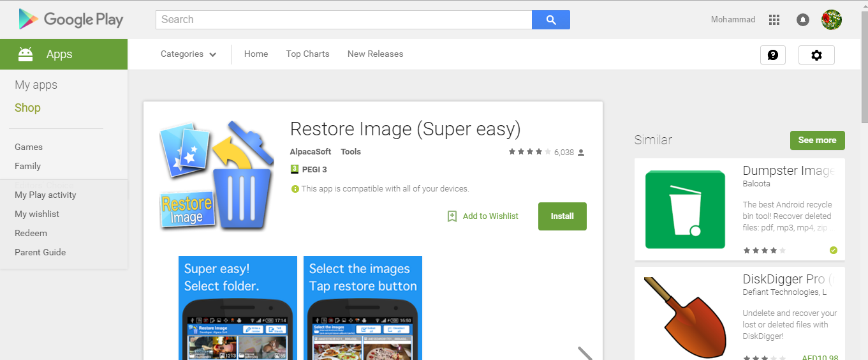Click the star rating next to 6,038

click(x=529, y=152)
